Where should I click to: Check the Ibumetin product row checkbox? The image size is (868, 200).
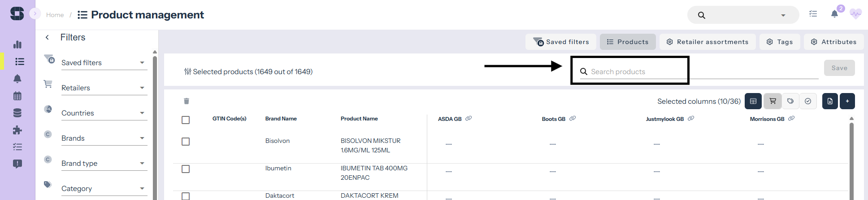(x=186, y=169)
